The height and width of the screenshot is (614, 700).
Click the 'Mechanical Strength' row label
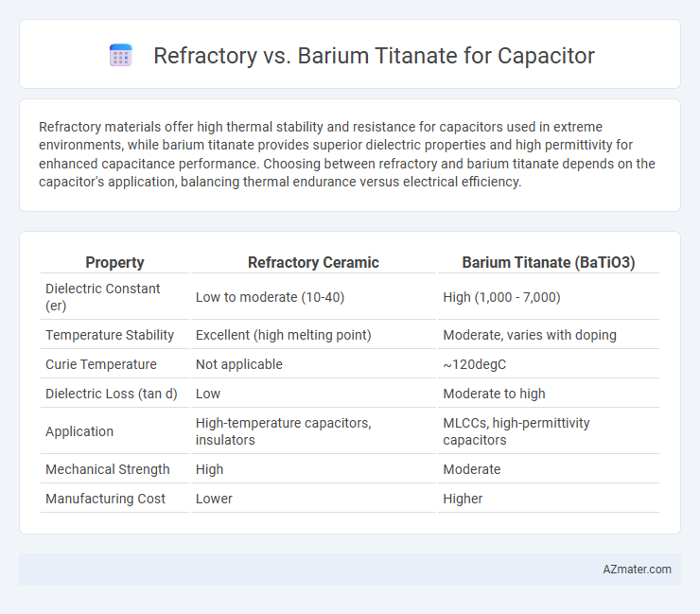pos(114,469)
